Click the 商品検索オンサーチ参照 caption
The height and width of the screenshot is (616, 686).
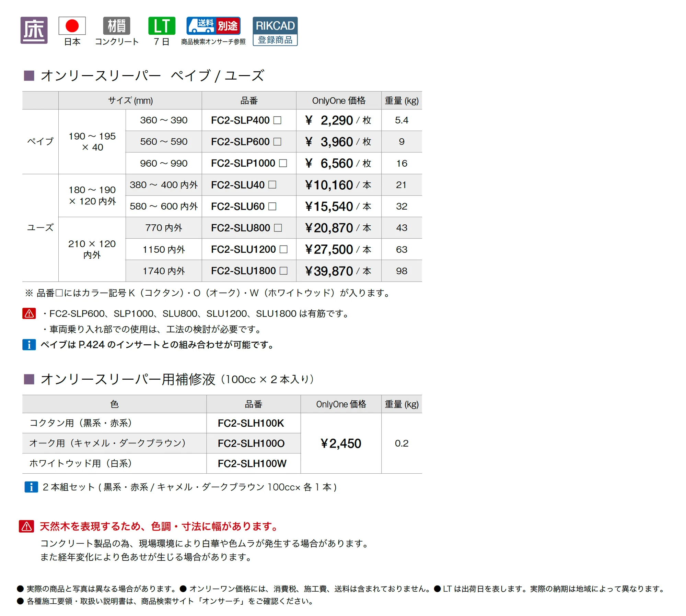(213, 42)
